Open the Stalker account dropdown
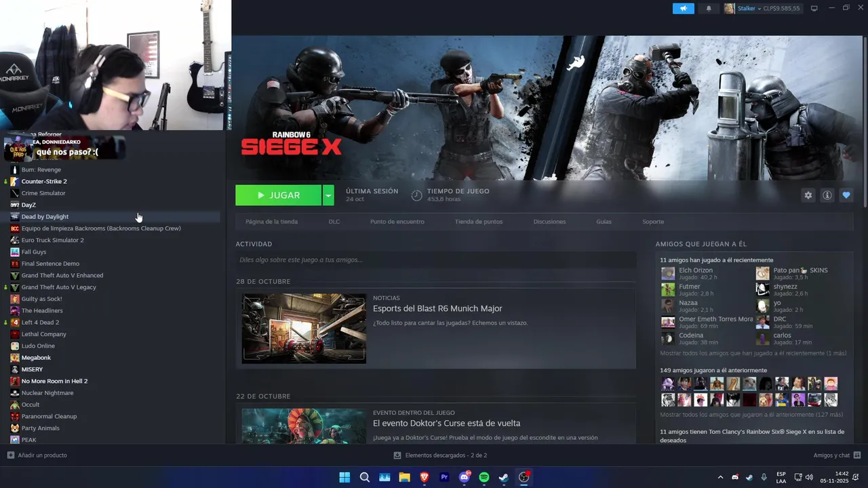The image size is (868, 488). click(762, 9)
